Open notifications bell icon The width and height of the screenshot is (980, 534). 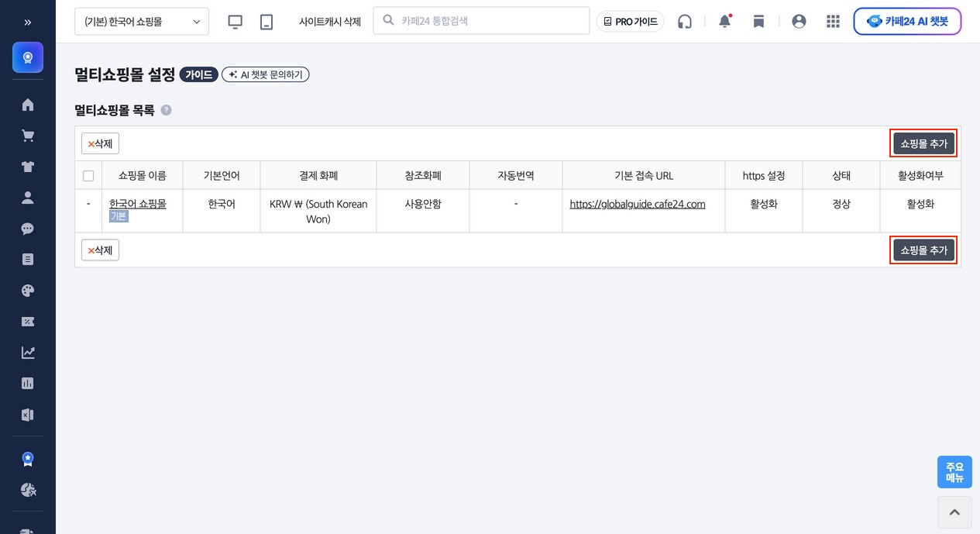pyautogui.click(x=725, y=22)
